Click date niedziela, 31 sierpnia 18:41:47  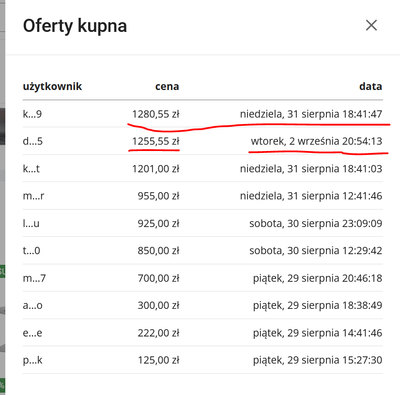[311, 114]
